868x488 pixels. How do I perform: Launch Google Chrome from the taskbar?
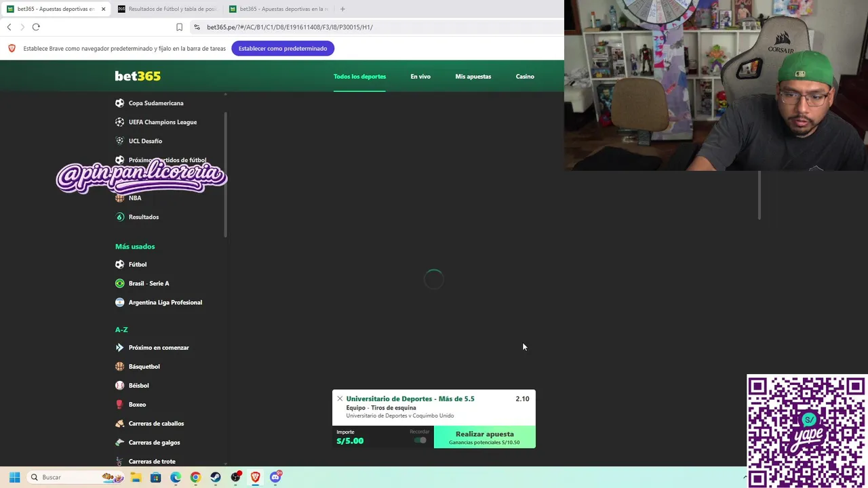coord(195,477)
